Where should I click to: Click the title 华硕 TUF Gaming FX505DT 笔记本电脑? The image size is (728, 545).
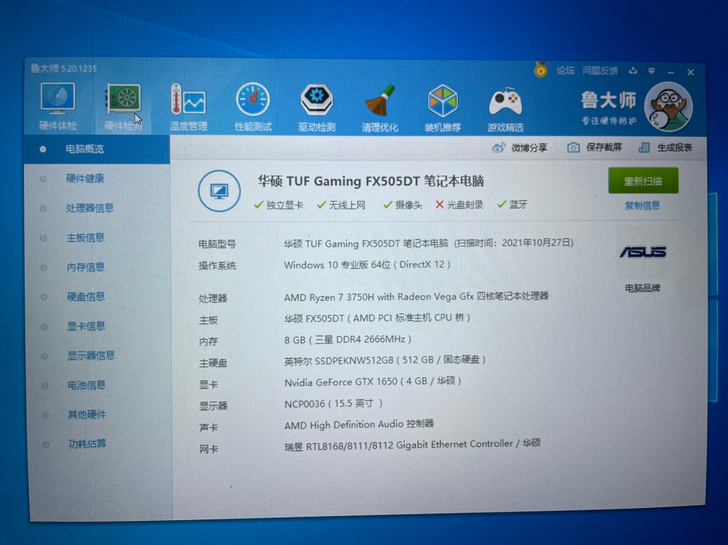370,181
